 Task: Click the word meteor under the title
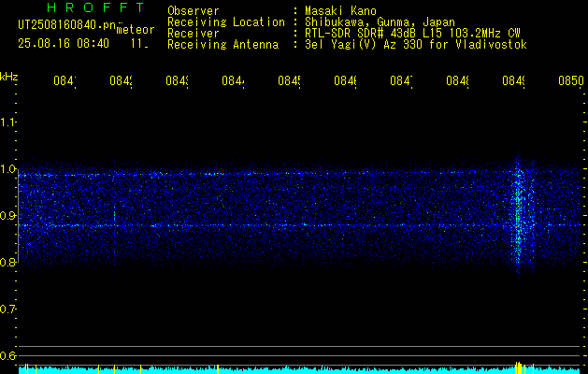pos(136,30)
